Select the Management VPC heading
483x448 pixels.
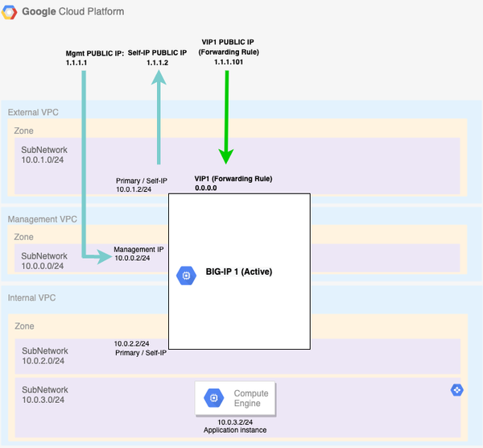click(x=42, y=218)
